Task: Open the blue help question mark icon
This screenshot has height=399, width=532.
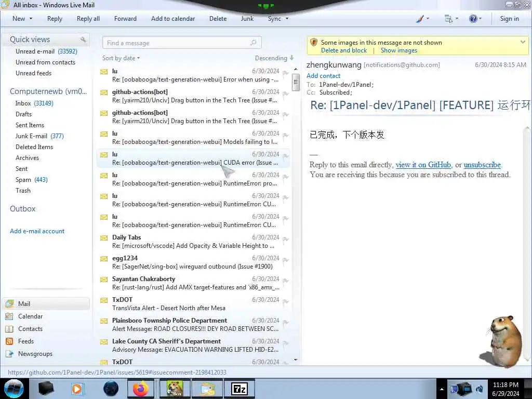Action: click(x=473, y=19)
